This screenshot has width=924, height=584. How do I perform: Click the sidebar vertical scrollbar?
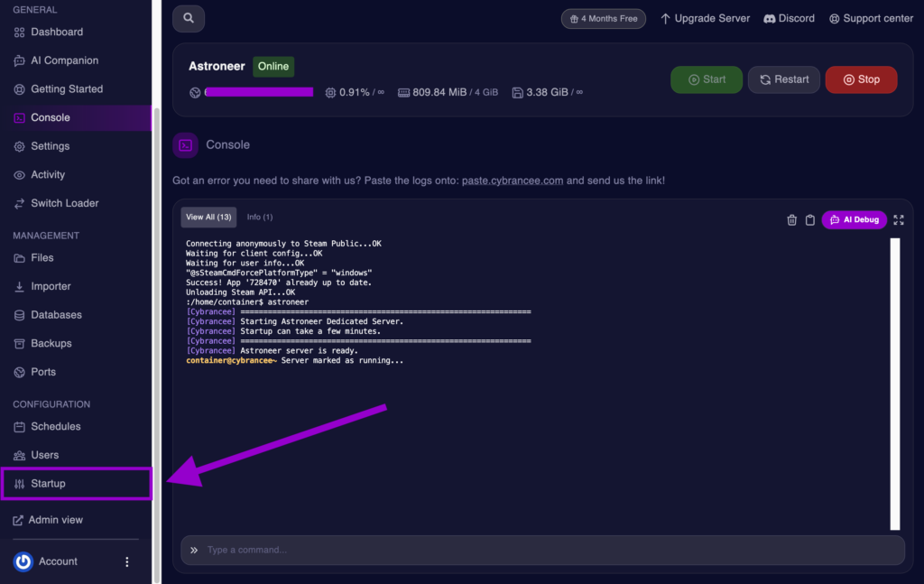click(157, 345)
